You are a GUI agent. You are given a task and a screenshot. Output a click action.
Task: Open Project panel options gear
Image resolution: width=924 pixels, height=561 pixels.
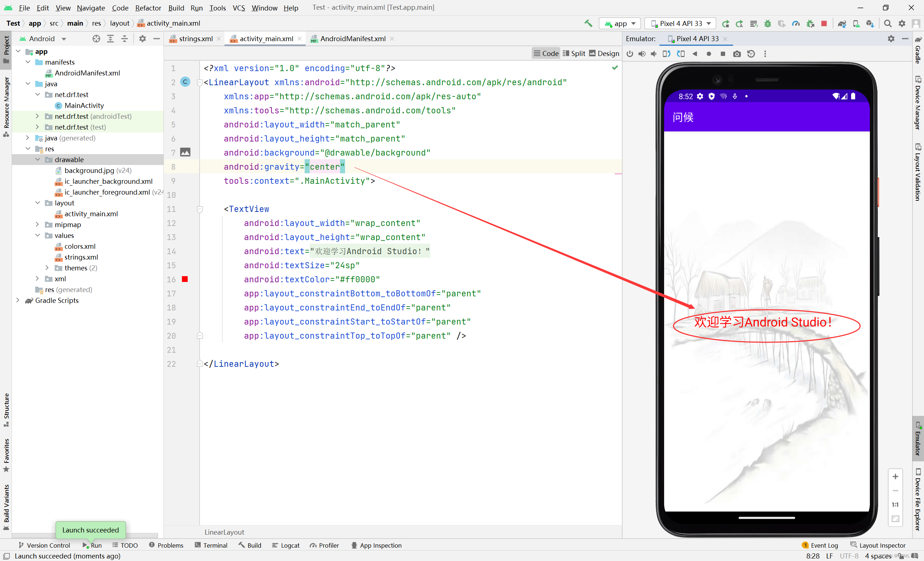tap(143, 39)
